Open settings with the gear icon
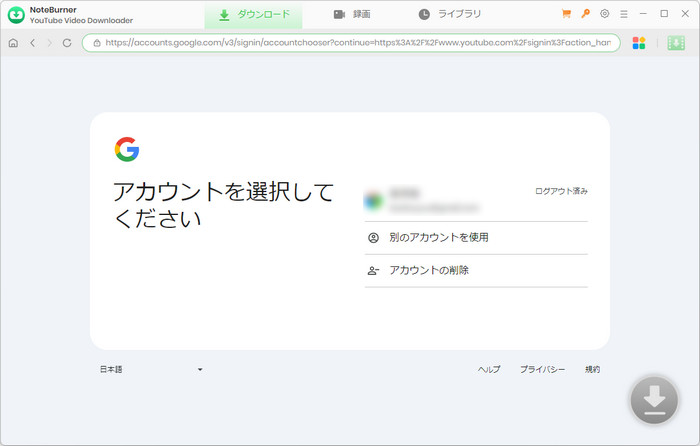 [x=604, y=14]
